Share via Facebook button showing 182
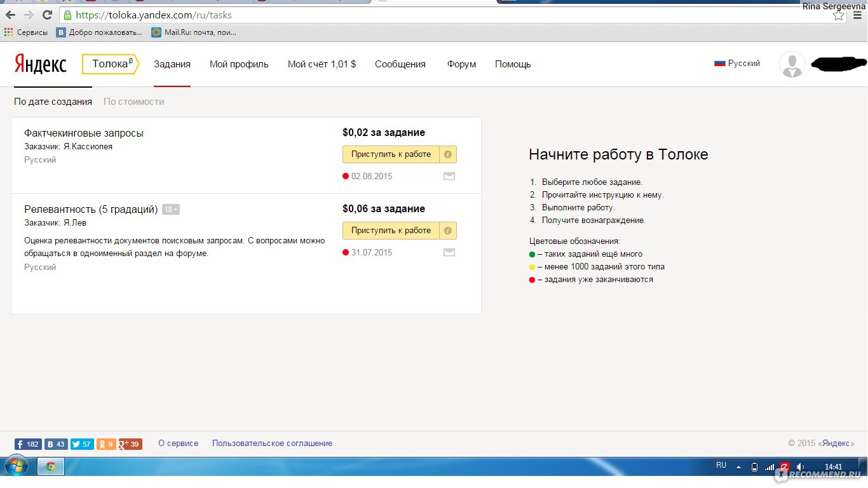 [29, 444]
